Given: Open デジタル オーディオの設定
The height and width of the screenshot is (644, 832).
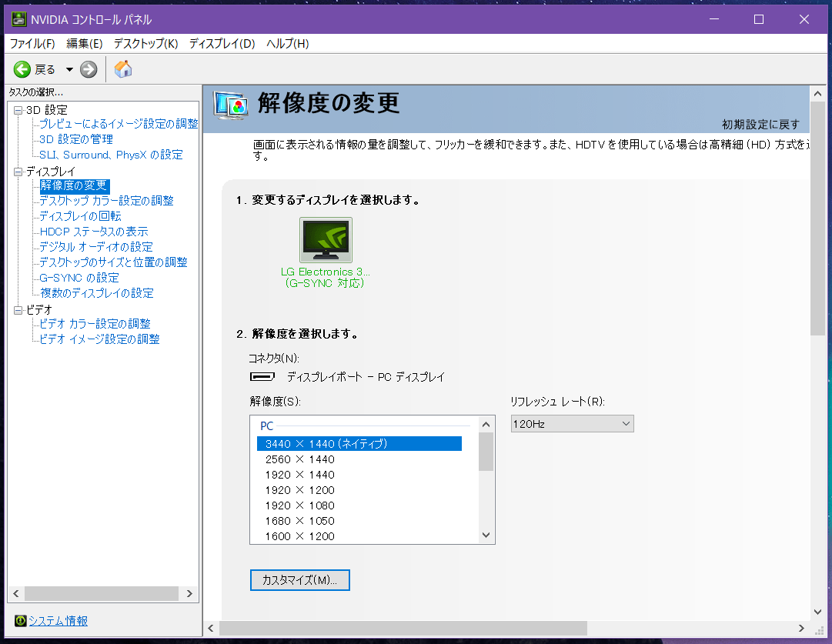Looking at the screenshot, I should [95, 247].
